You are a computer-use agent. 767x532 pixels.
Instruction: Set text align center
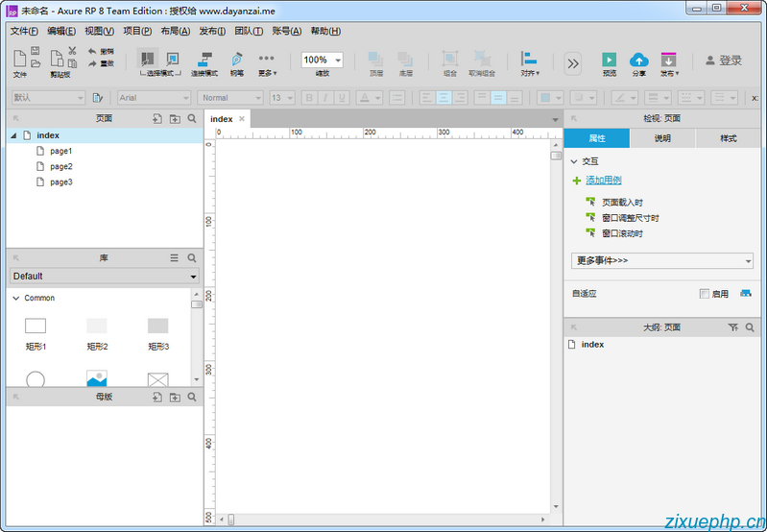(x=443, y=98)
